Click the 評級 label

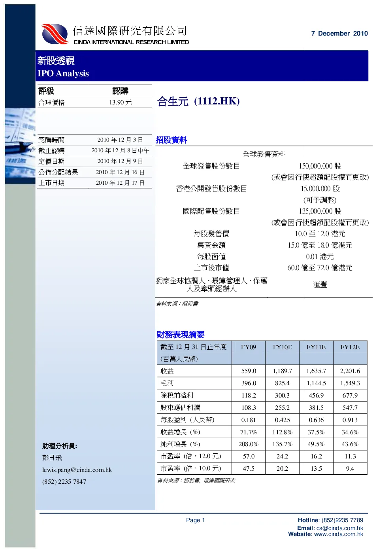[x=46, y=91]
